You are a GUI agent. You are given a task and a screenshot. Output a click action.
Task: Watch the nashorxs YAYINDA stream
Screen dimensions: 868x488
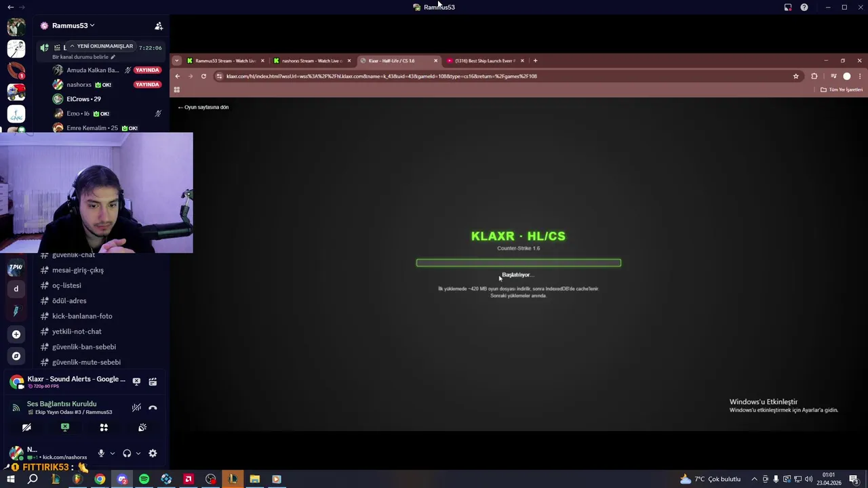coord(147,85)
